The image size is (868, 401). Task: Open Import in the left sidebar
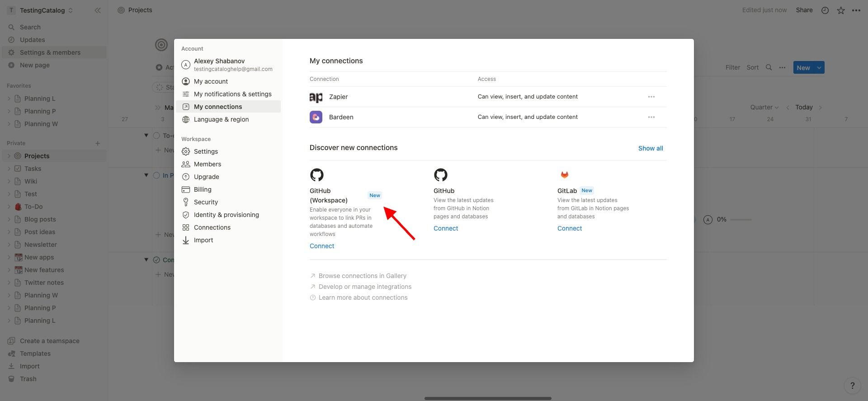[x=54, y=366]
